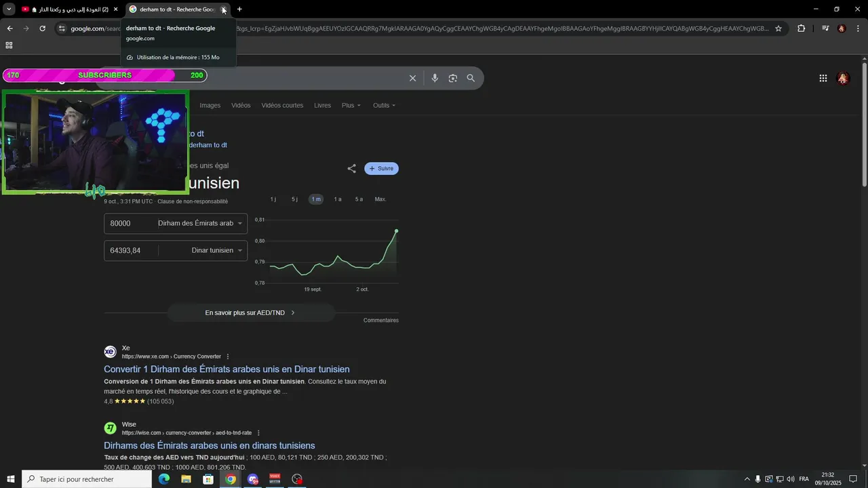Select the 5 a chart range
This screenshot has height=488, width=868.
click(x=359, y=199)
